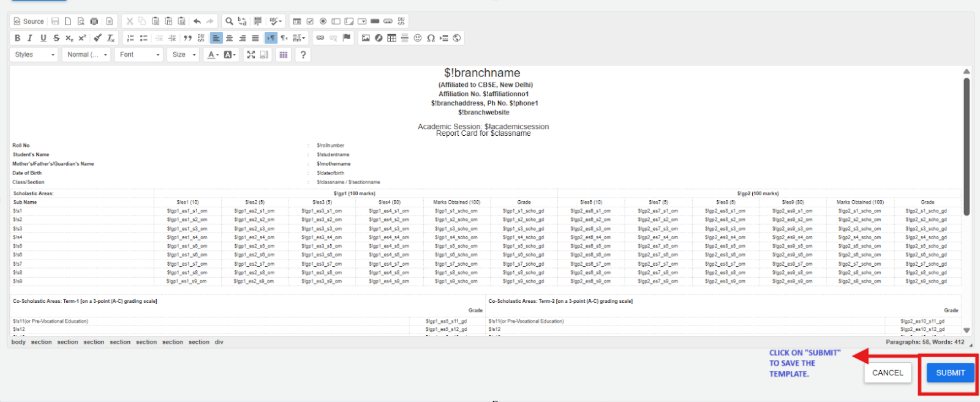Insert a table using the Table icon
This screenshot has width=980, height=402.
tap(391, 38)
